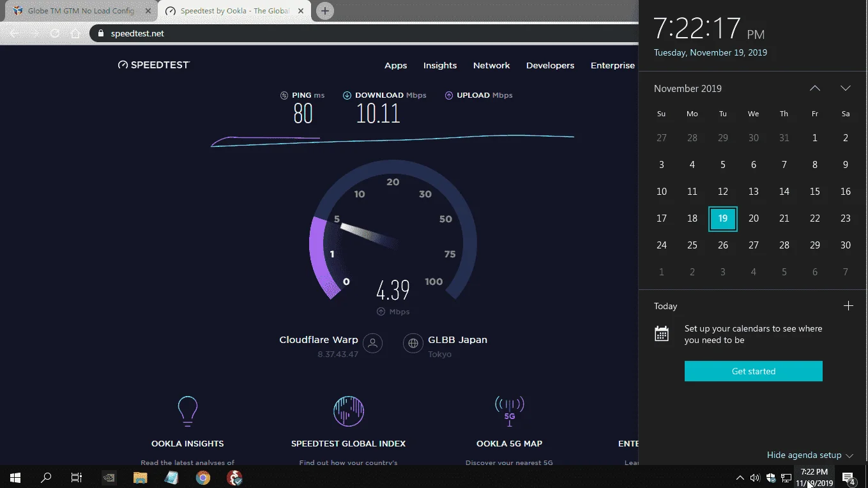This screenshot has width=868, height=488.
Task: Go to previous month in calendar
Action: pos(815,88)
